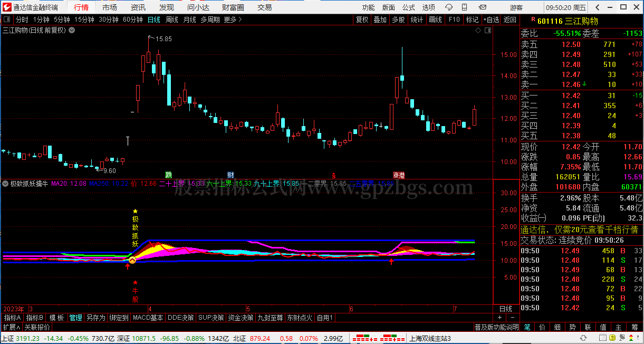Activate the 画线 drawing tool
This screenshot has width=644, height=344.
[x=435, y=20]
